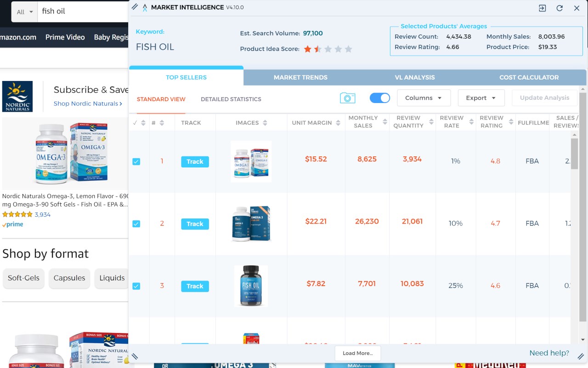Click the Nordic Naturals brand logo

(17, 96)
